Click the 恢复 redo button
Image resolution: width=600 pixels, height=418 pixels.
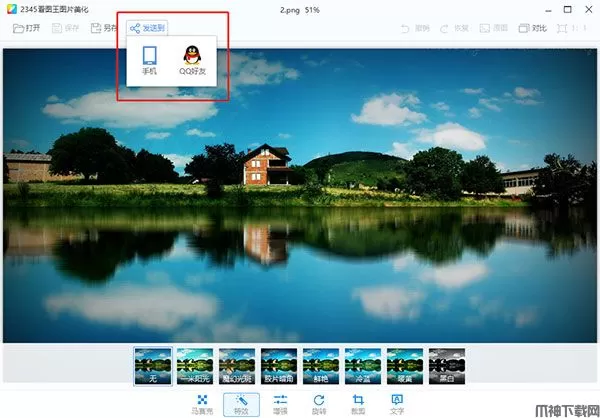(451, 28)
